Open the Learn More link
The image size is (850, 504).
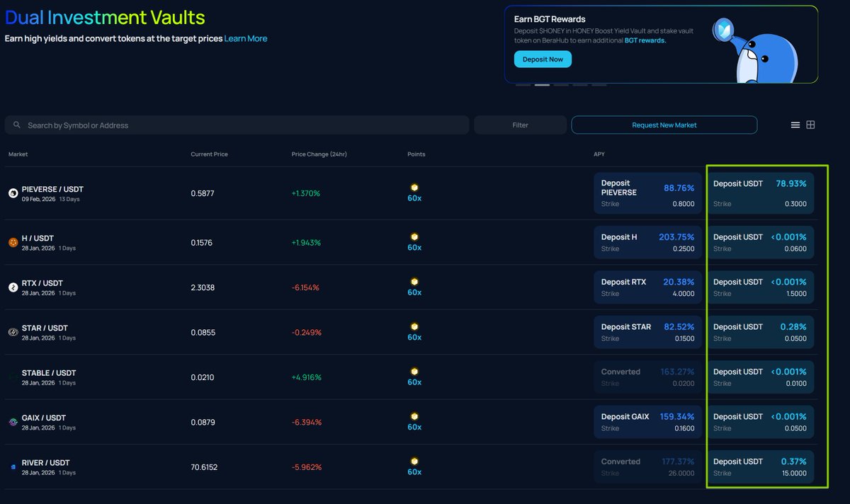246,39
